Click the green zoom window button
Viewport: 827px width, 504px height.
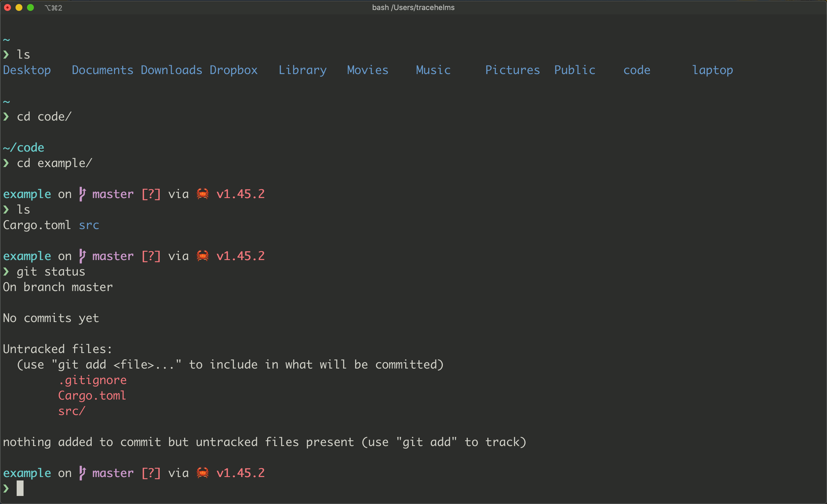click(30, 7)
